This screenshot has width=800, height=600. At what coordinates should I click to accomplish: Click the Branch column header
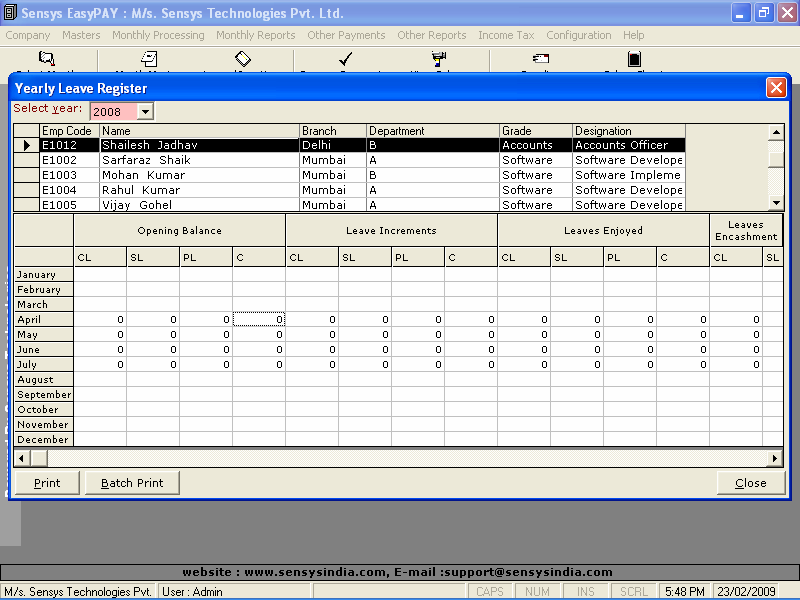click(x=333, y=131)
